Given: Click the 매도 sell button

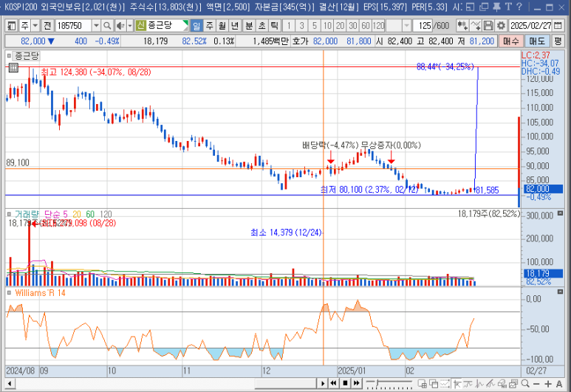Looking at the screenshot, I should 537,41.
